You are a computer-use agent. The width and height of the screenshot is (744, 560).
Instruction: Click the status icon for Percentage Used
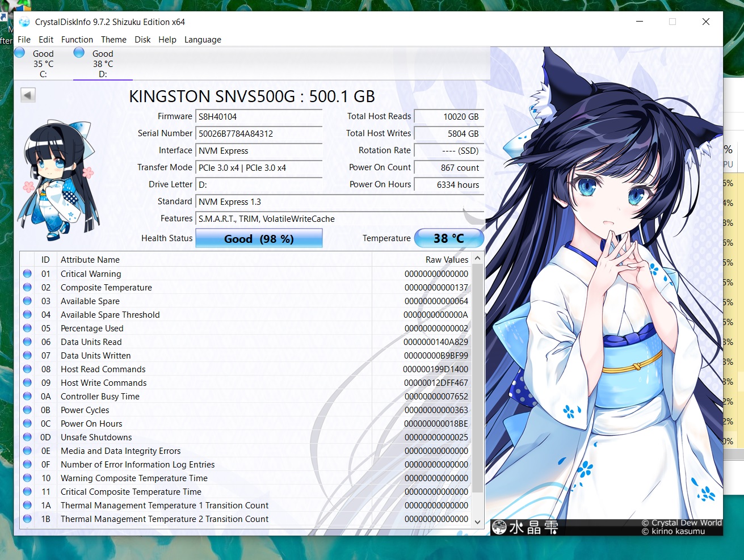click(27, 329)
